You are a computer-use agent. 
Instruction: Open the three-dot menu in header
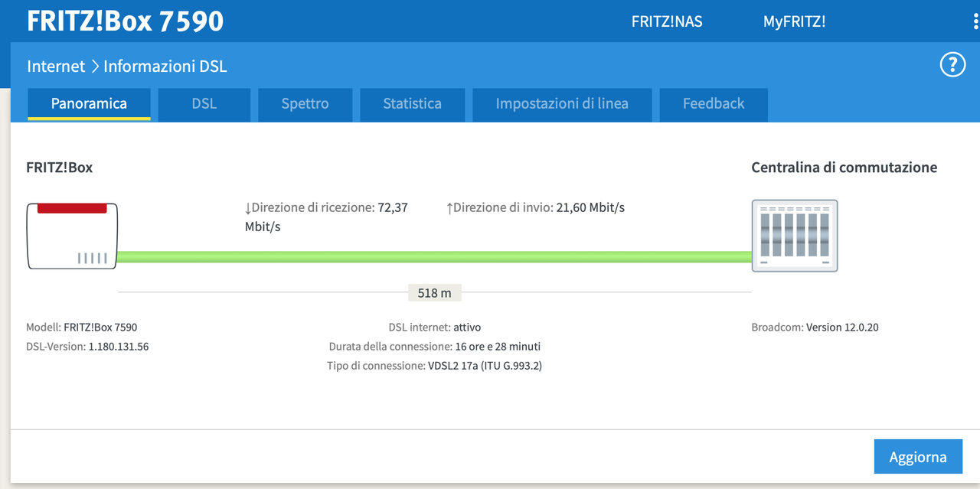click(976, 21)
